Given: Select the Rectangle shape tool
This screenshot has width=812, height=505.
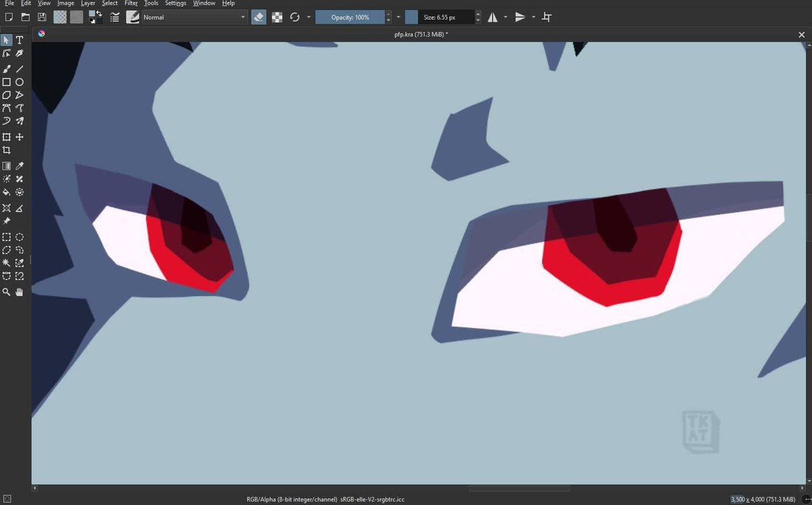Looking at the screenshot, I should (x=6, y=82).
